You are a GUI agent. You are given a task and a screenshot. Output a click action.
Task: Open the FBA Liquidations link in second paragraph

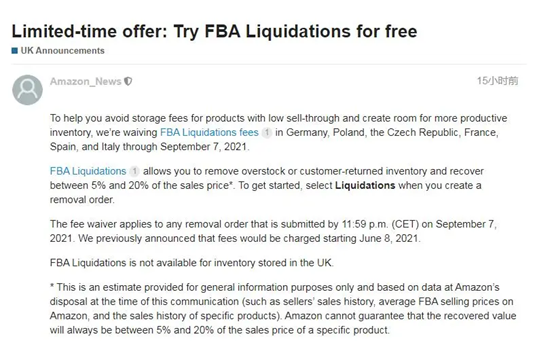point(88,171)
